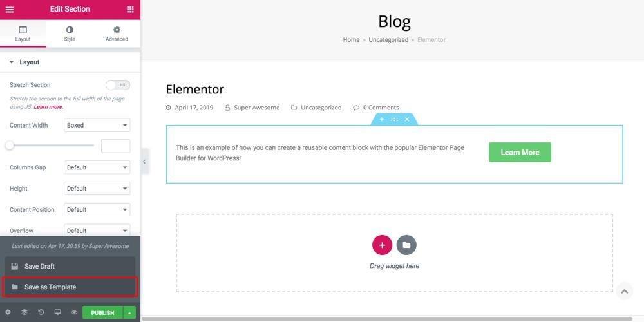644x322 pixels.
Task: Collapse the Layout section heading
Action: click(29, 62)
